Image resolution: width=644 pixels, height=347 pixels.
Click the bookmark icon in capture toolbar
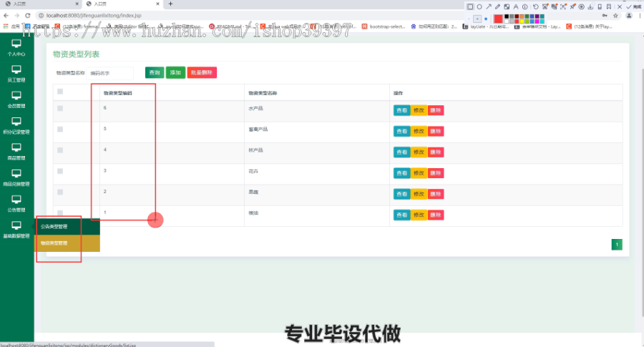tap(609, 6)
